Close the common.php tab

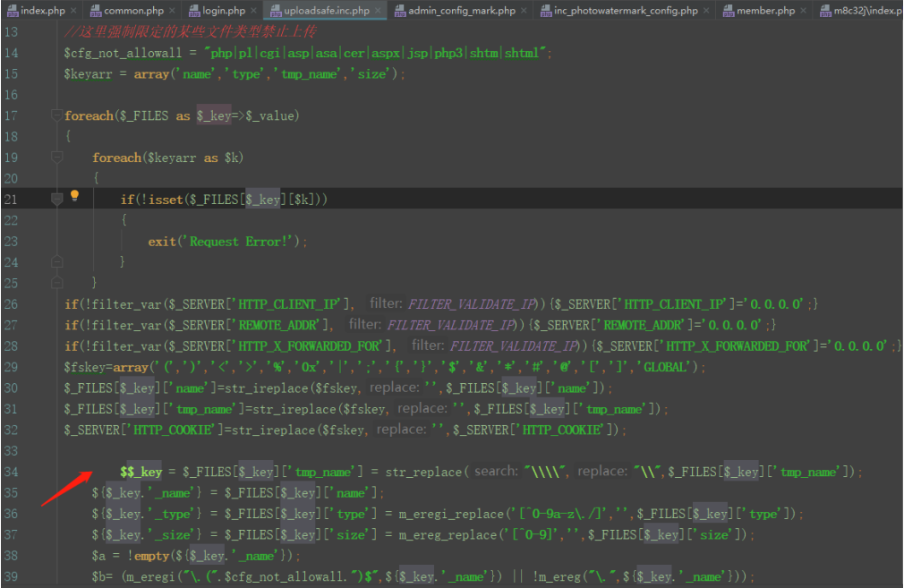click(x=172, y=11)
